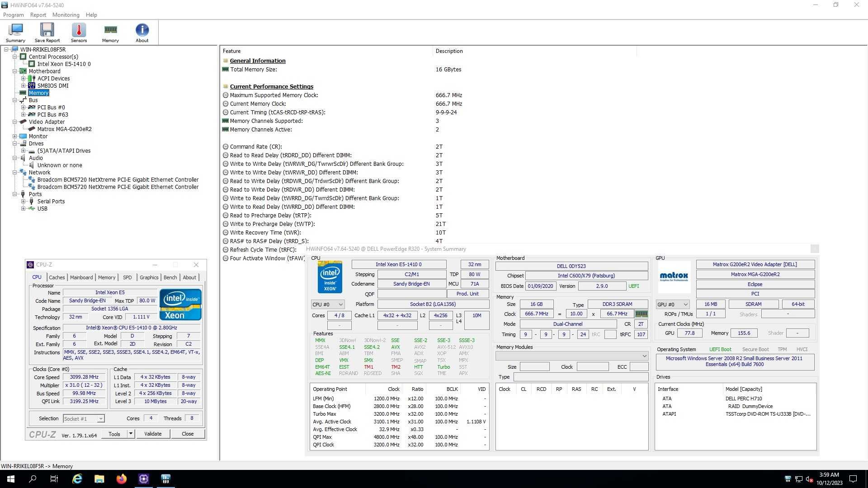Select Matrox MGA-G200eR2 tree node

(x=64, y=129)
